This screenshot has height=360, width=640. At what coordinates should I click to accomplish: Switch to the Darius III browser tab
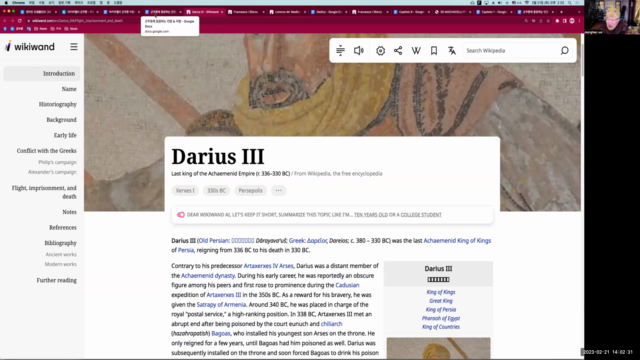tap(204, 12)
